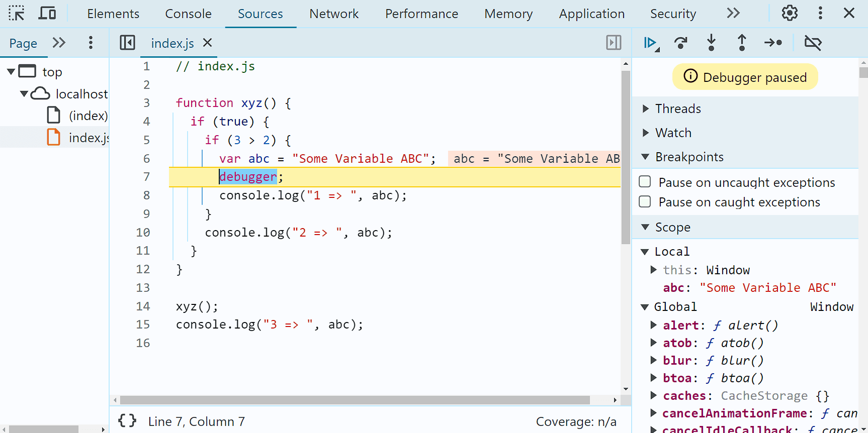Open the customize DevTools kebab menu
Viewport: 868px width, 433px height.
pos(820,13)
